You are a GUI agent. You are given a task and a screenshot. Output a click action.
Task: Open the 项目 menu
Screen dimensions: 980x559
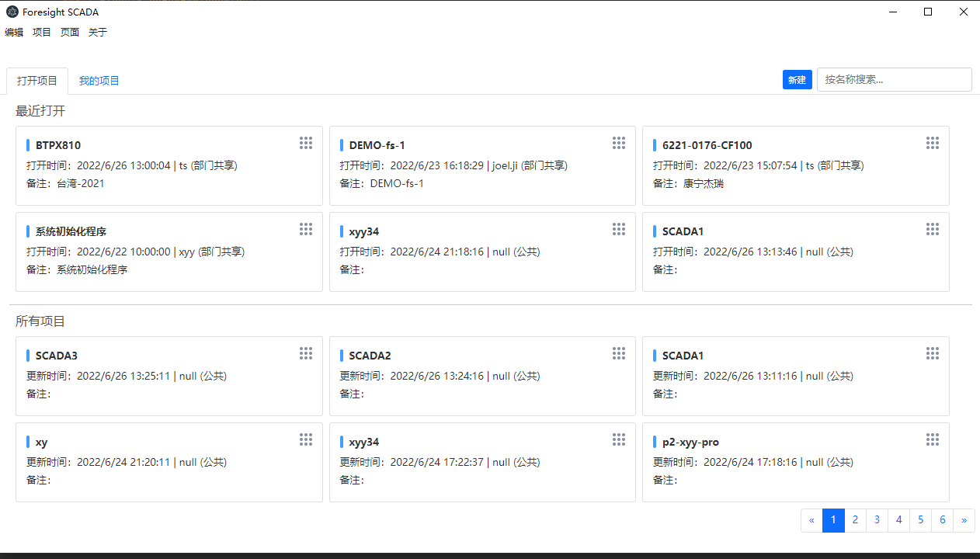coord(42,33)
